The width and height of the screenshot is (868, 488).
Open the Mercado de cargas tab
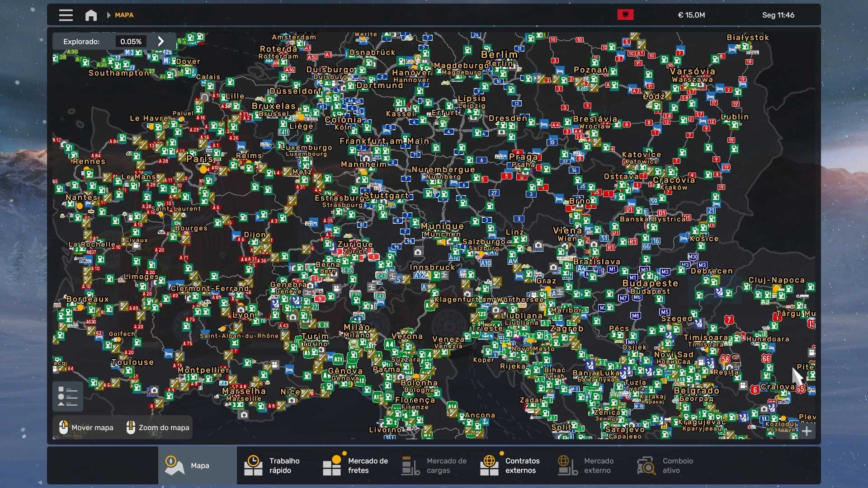pyautogui.click(x=434, y=465)
